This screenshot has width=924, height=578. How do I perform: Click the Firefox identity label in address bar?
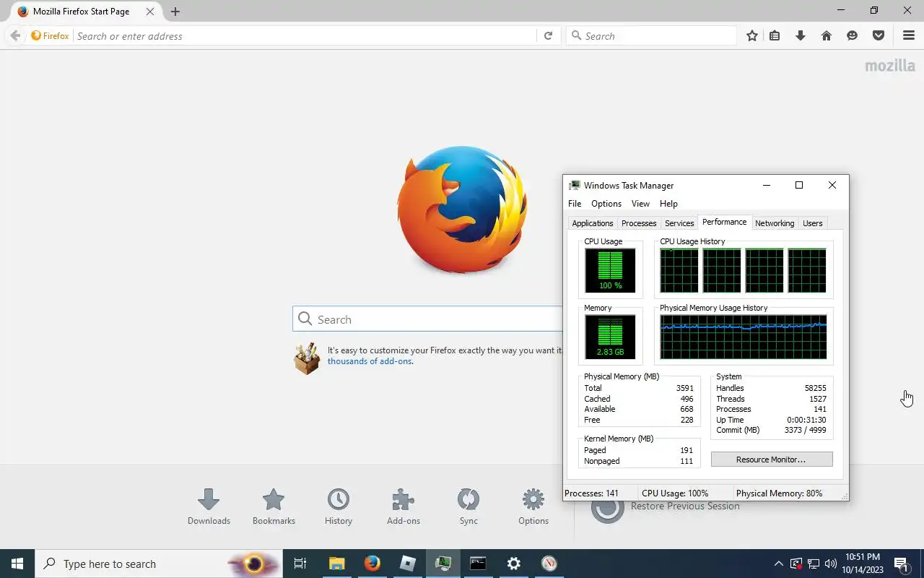(50, 36)
